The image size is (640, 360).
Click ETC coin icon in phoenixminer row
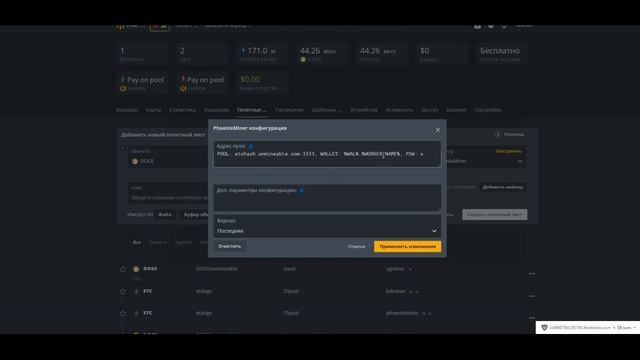pyautogui.click(x=136, y=313)
